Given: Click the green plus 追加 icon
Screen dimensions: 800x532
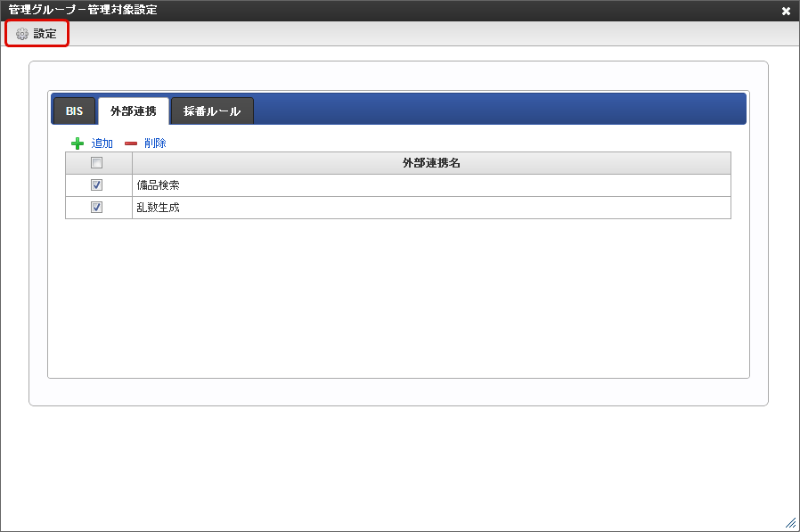Looking at the screenshot, I should pyautogui.click(x=77, y=143).
